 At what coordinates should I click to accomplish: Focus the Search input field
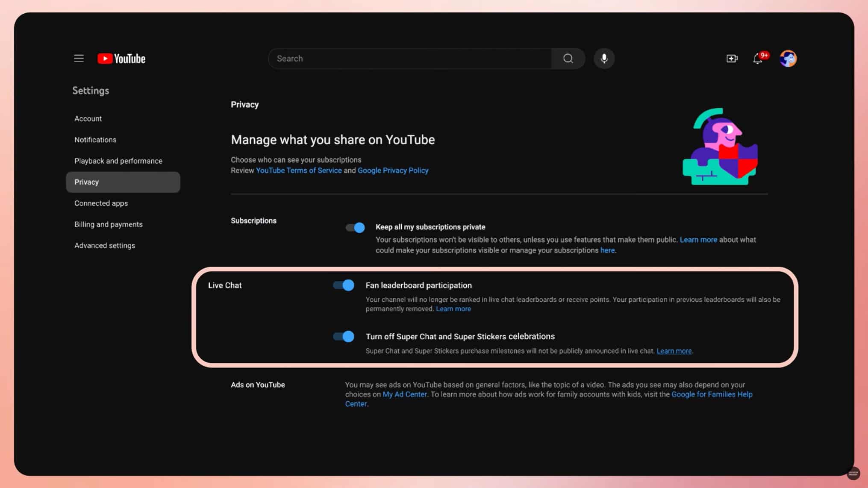coord(410,59)
